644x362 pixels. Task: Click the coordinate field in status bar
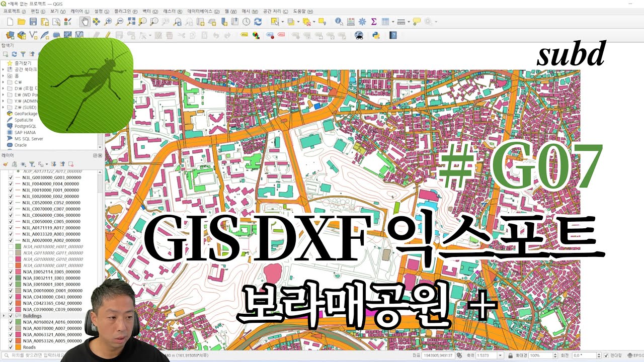click(x=438, y=355)
